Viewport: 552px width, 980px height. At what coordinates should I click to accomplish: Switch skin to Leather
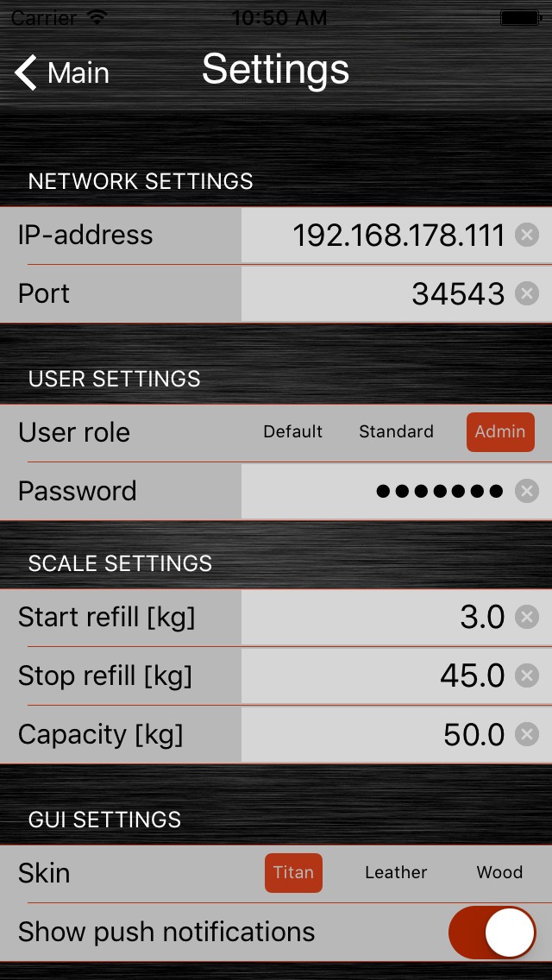[x=396, y=873]
